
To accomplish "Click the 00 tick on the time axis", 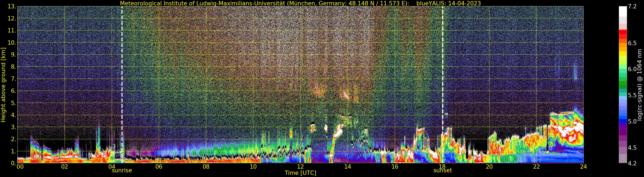I will pyautogui.click(x=20, y=167).
